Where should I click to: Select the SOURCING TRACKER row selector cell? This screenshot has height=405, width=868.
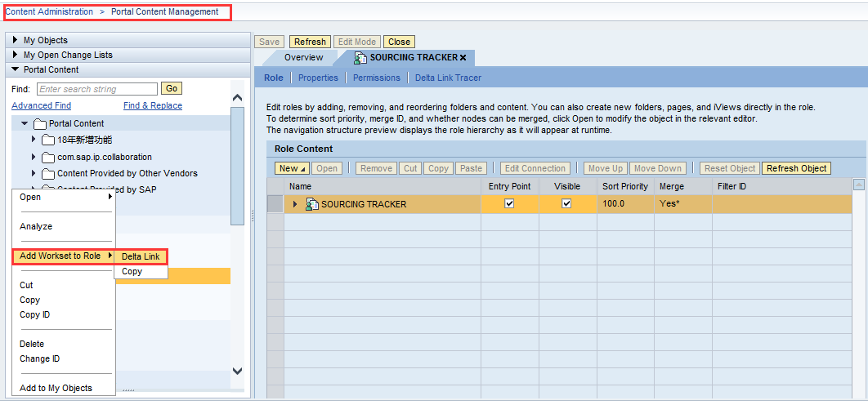275,203
